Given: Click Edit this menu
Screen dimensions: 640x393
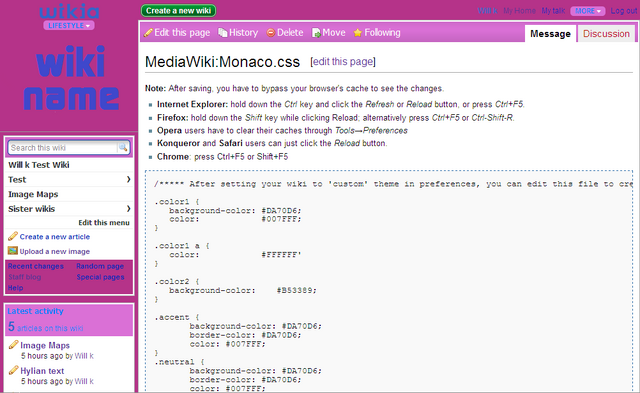Looking at the screenshot, I should tap(104, 222).
